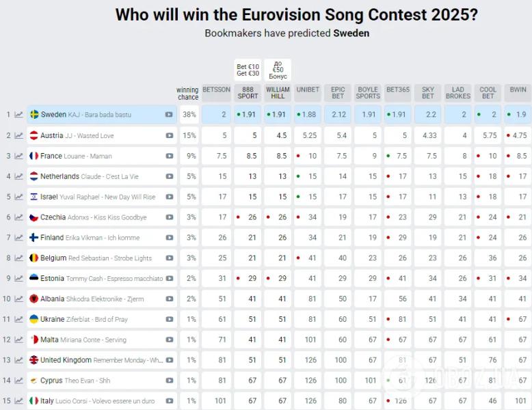Open the Finland Erika Vikman entry
Image resolution: width=532 pixels, height=410 pixels.
tap(90, 238)
